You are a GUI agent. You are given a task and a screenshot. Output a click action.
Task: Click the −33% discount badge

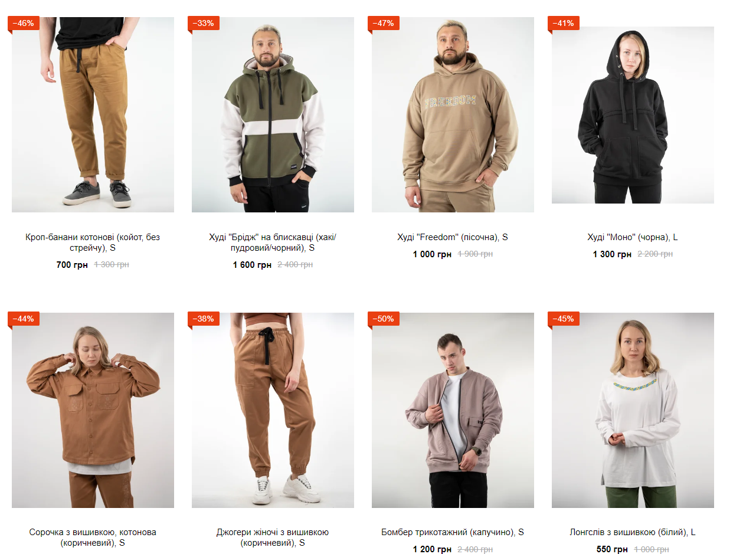(204, 23)
